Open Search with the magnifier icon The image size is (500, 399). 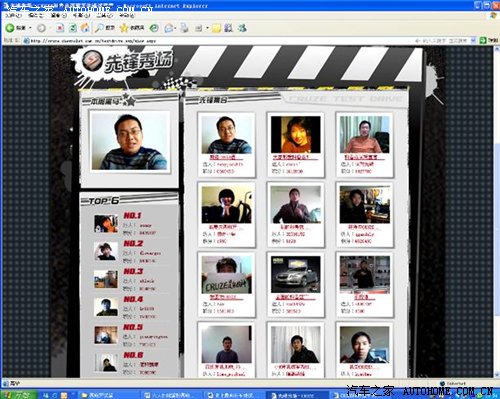[x=99, y=28]
